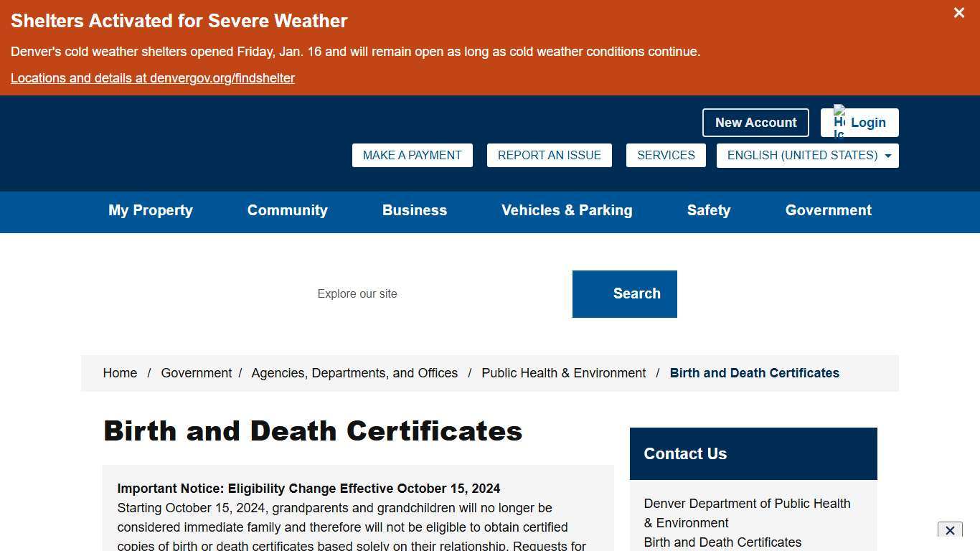
Task: Open the Vehicles & Parking menu
Action: coord(567,210)
